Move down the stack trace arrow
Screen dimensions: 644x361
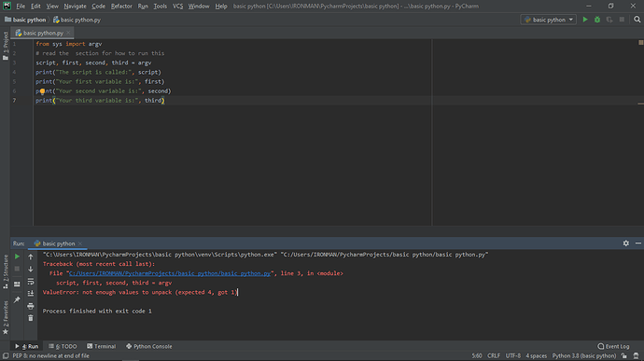(x=31, y=269)
